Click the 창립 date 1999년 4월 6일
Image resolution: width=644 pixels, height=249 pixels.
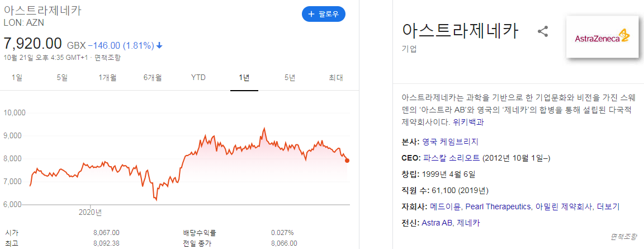(x=448, y=174)
